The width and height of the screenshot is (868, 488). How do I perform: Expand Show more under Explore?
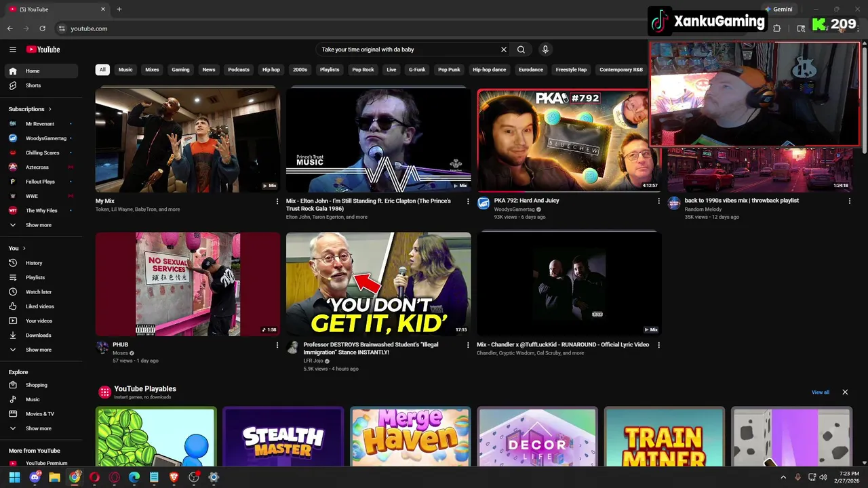click(41, 428)
